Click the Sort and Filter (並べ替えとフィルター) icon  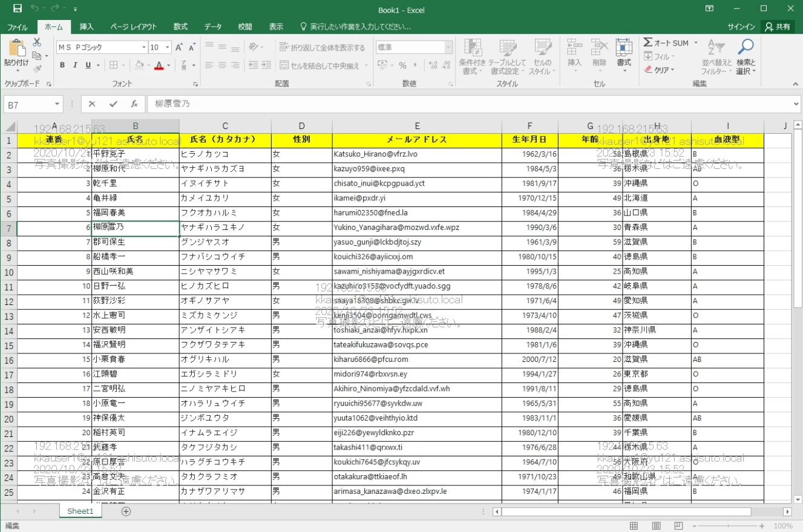[x=717, y=57]
